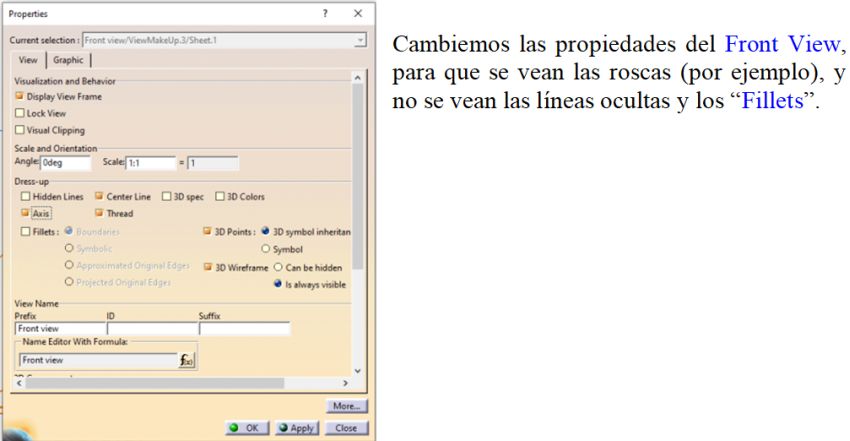Click the view name ID field

(x=151, y=328)
